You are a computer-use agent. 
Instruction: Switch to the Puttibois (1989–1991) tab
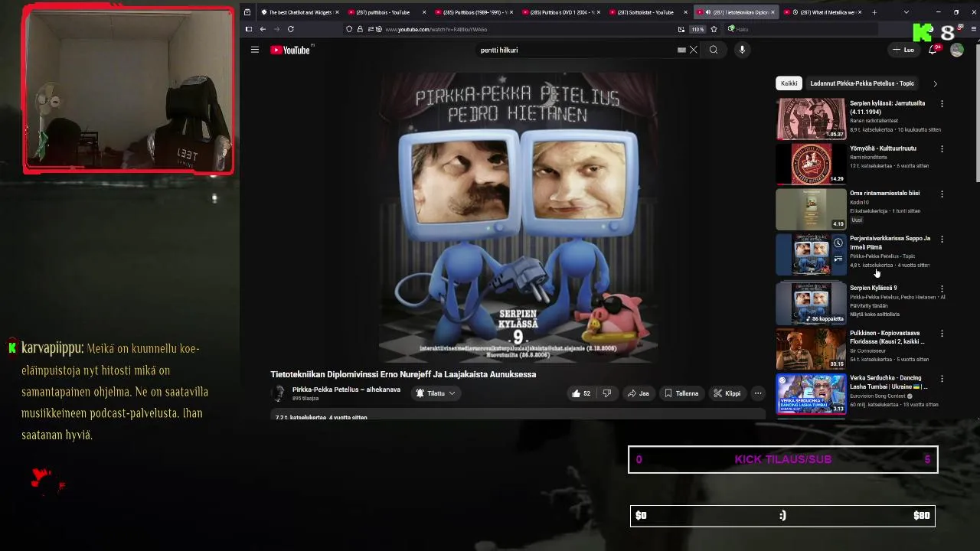tap(473, 12)
